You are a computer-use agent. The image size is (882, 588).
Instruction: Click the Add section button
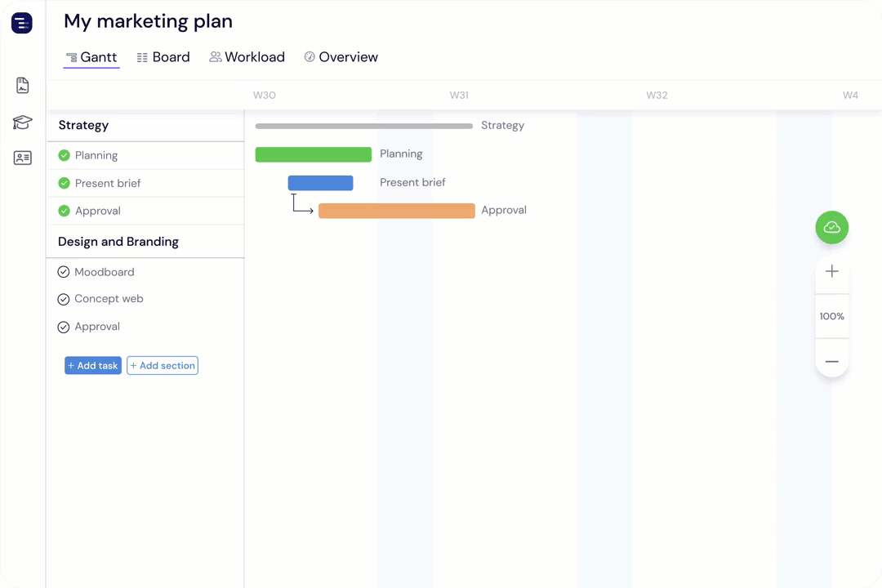click(x=162, y=365)
